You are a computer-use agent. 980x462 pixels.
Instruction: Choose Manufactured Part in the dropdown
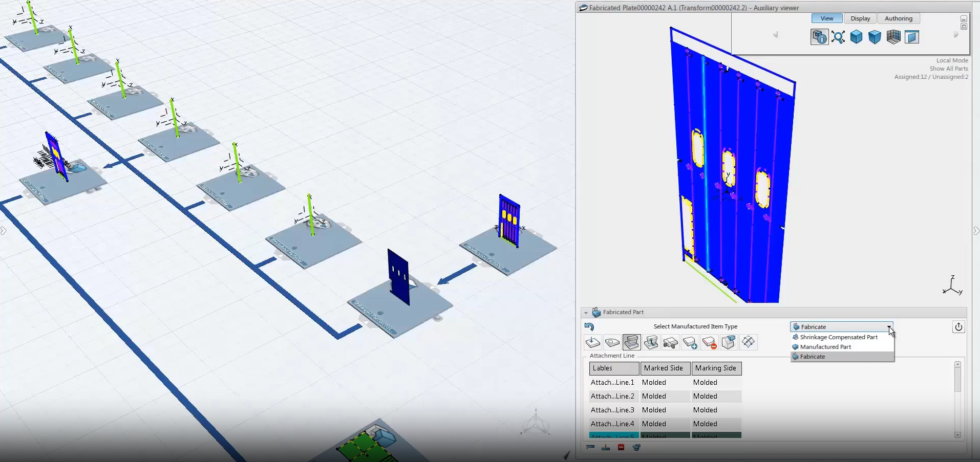pyautogui.click(x=825, y=347)
